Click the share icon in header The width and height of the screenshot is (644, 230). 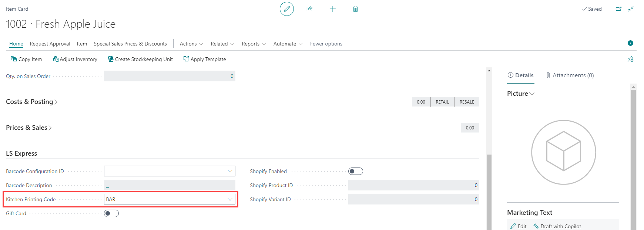[309, 9]
